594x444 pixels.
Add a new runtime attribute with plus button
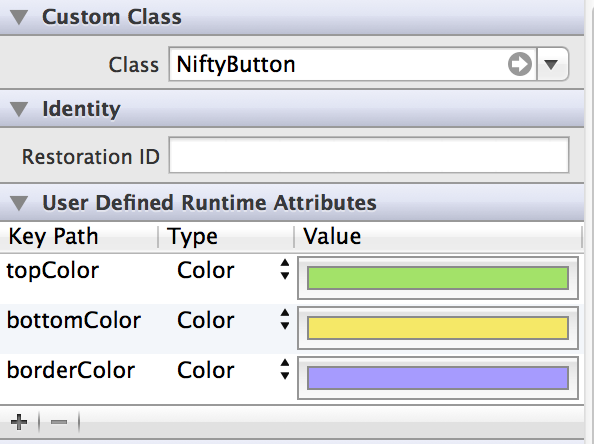pyautogui.click(x=19, y=422)
